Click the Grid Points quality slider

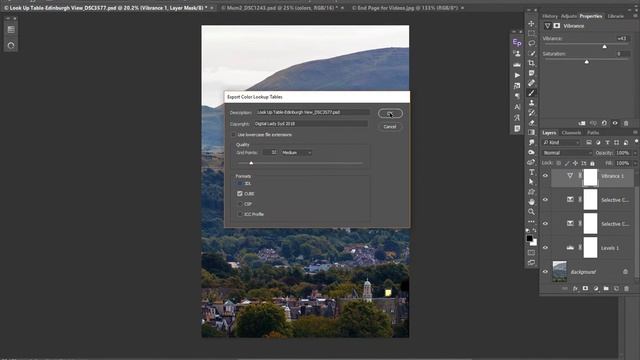tap(251, 163)
